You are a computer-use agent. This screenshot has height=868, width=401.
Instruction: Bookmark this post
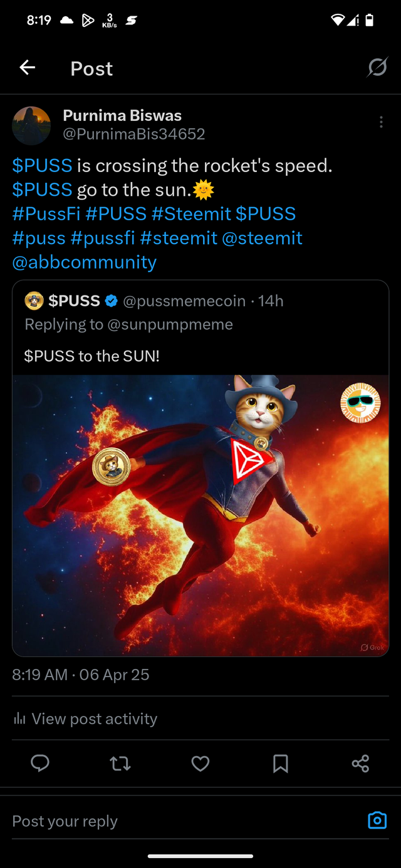281,763
